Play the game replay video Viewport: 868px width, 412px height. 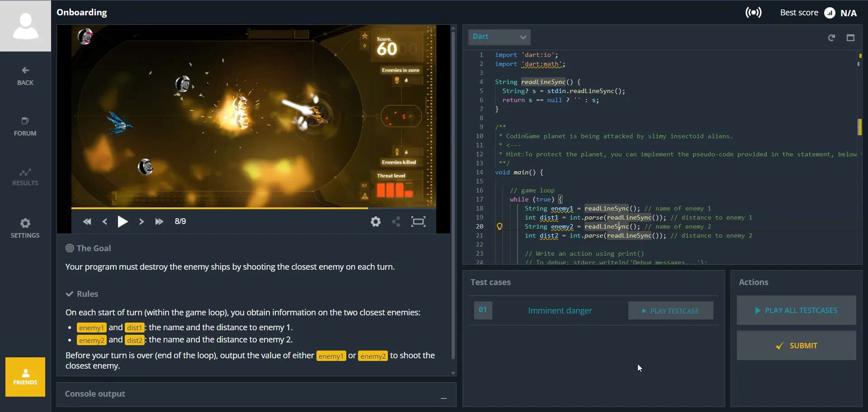click(123, 221)
